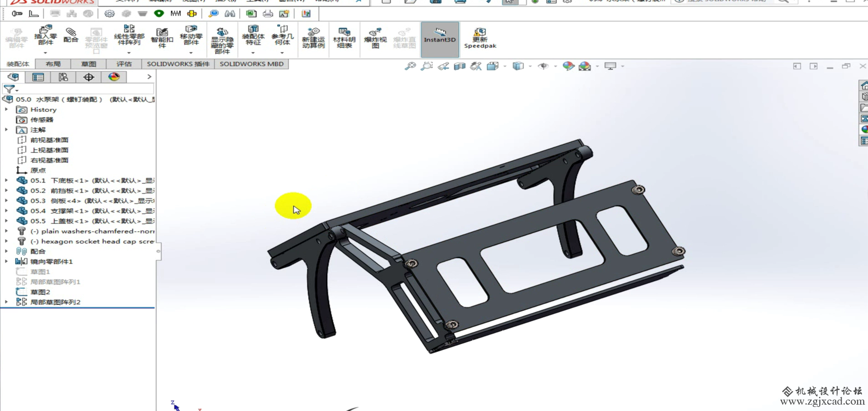Viewport: 868px width, 411px height.
Task: Open the 材料明细表 Bill of Materials tool
Action: [x=344, y=37]
